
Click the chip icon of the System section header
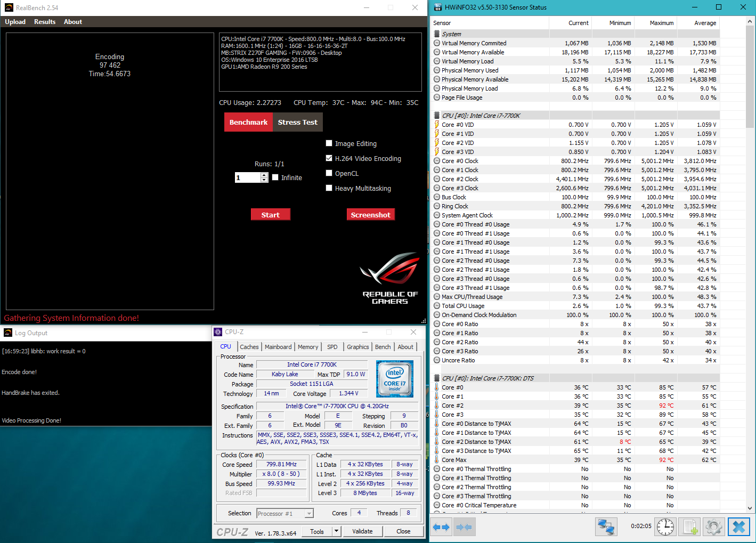(437, 34)
